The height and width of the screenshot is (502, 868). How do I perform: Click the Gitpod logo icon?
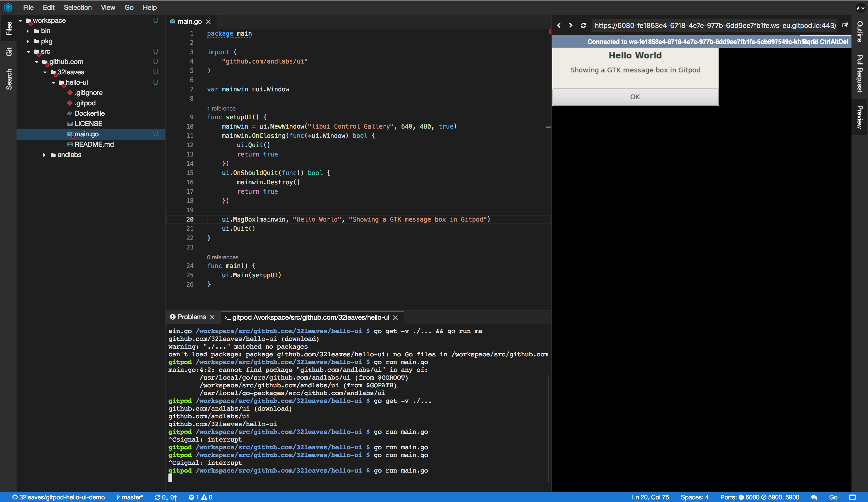(x=8, y=7)
